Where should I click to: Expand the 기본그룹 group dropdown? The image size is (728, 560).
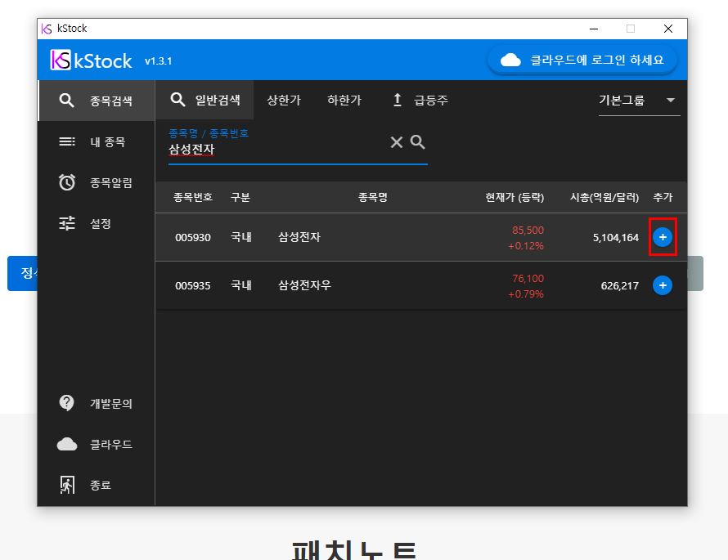(x=640, y=101)
